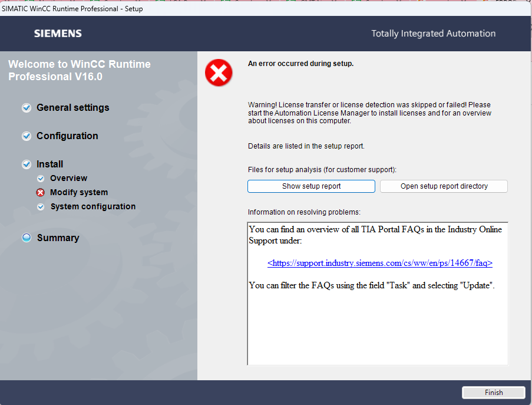Click the Summary step blue circle icon

coord(27,238)
